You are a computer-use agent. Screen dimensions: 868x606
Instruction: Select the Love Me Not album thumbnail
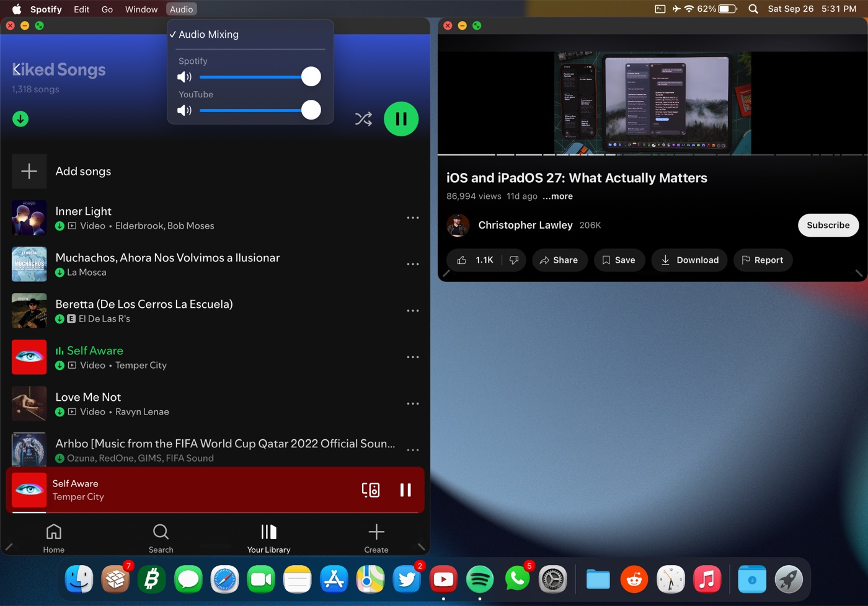[x=29, y=403]
